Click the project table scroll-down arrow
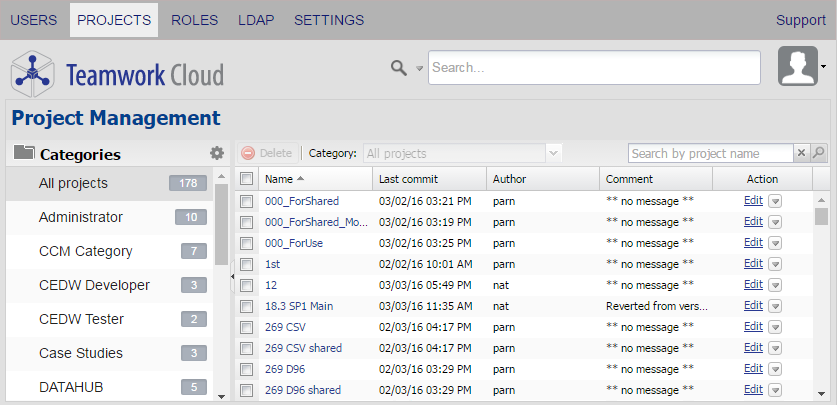The width and height of the screenshot is (837, 405). click(x=822, y=394)
